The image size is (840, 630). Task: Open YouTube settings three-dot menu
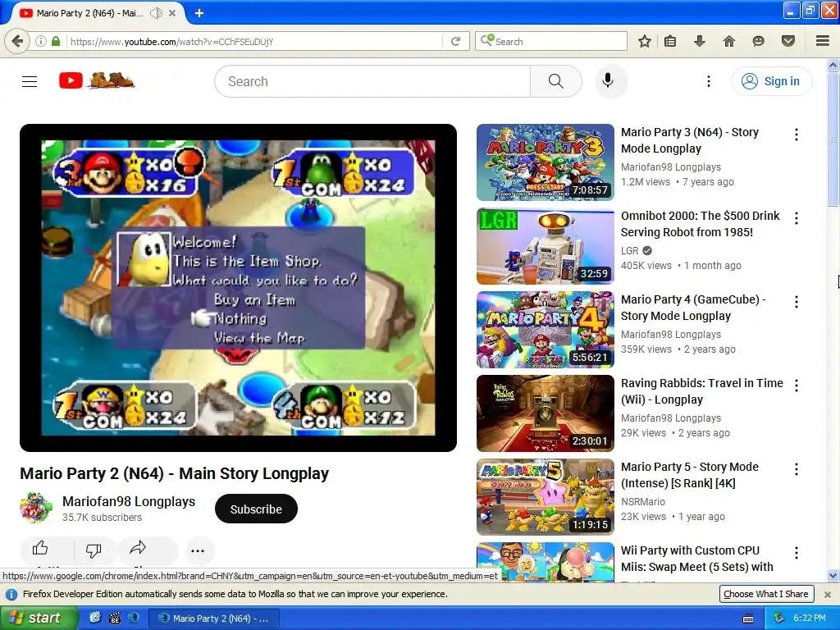click(708, 81)
